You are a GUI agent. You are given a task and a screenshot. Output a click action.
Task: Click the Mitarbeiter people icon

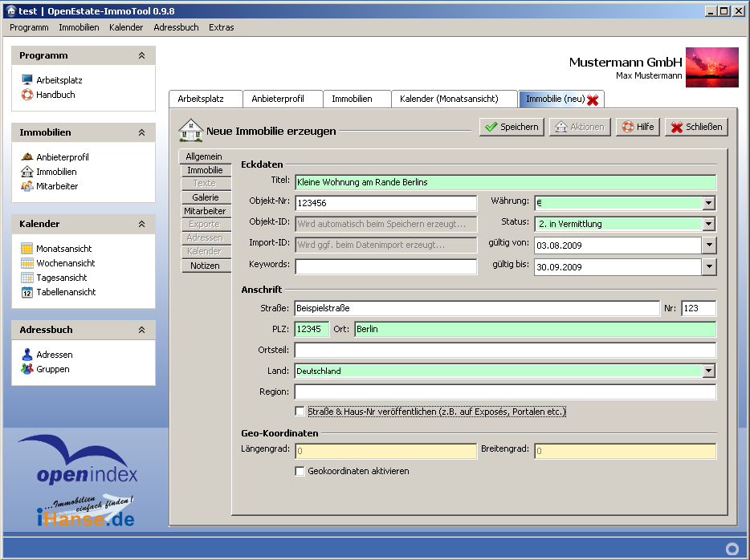27,186
